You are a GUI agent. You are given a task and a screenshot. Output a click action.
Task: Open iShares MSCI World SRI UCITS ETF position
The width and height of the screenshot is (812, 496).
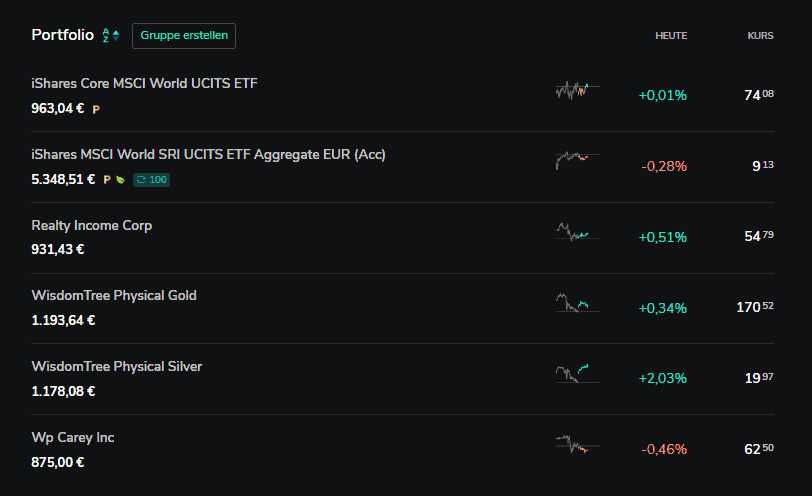(402, 167)
